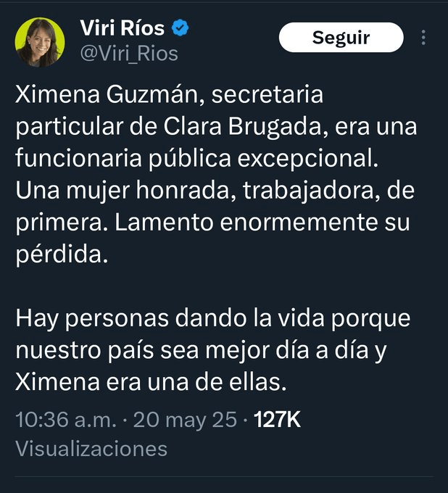This screenshot has height=493, width=448.
Task: Click the blue verified badge
Action: [180, 28]
